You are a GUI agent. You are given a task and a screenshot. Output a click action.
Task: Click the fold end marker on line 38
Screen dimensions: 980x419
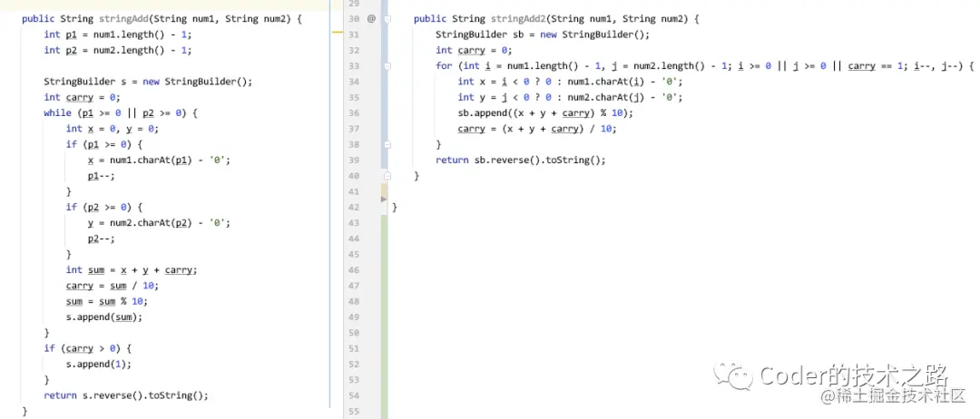pos(387,144)
